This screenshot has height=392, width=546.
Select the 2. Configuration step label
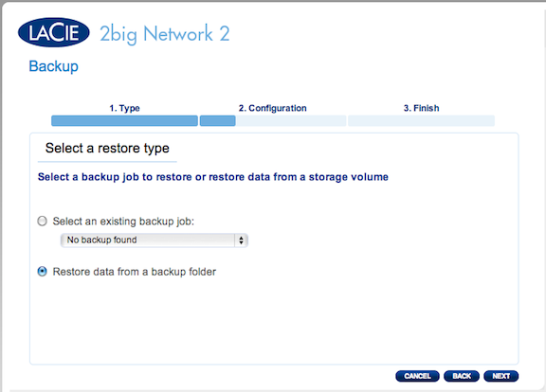[273, 108]
